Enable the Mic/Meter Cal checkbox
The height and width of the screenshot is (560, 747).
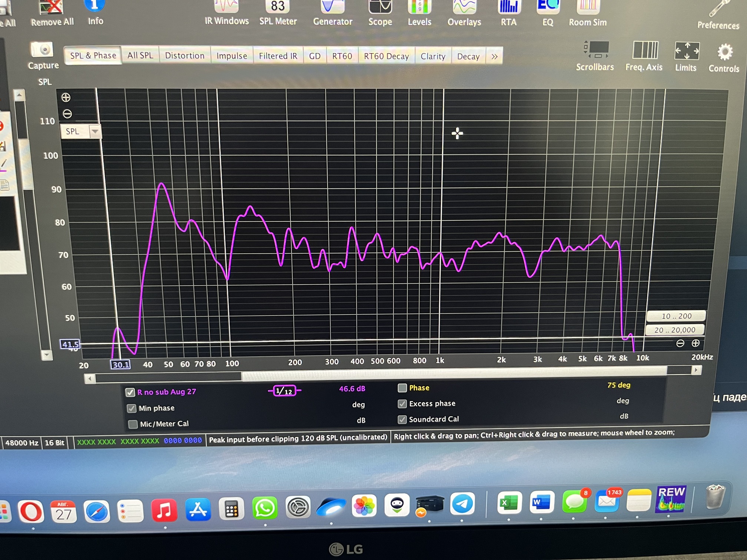click(x=133, y=424)
